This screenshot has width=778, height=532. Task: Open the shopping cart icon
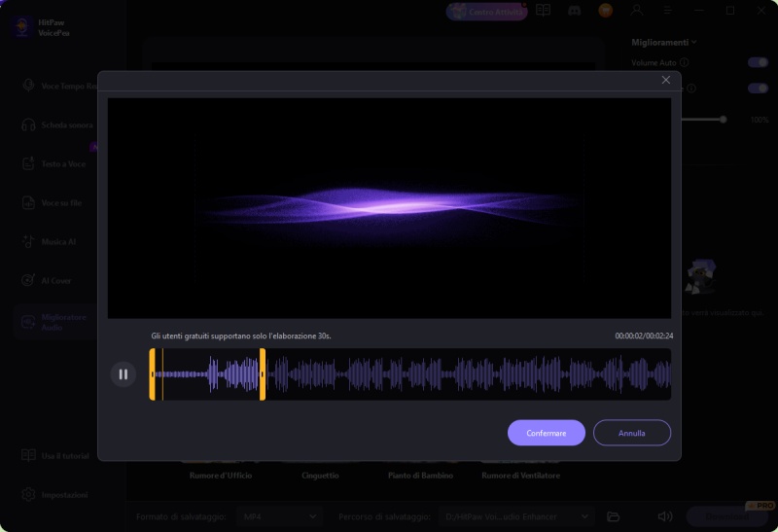tap(605, 11)
